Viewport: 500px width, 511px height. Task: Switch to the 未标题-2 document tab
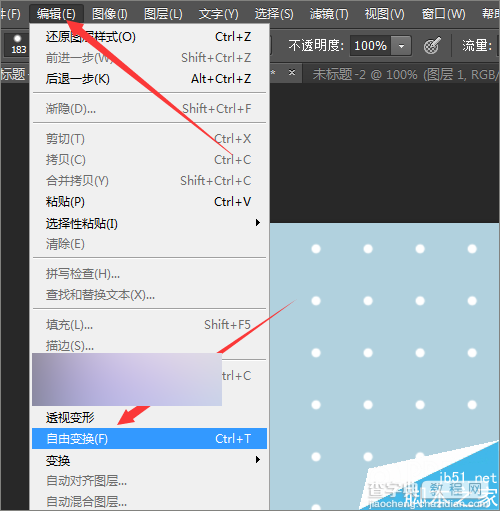pos(402,74)
